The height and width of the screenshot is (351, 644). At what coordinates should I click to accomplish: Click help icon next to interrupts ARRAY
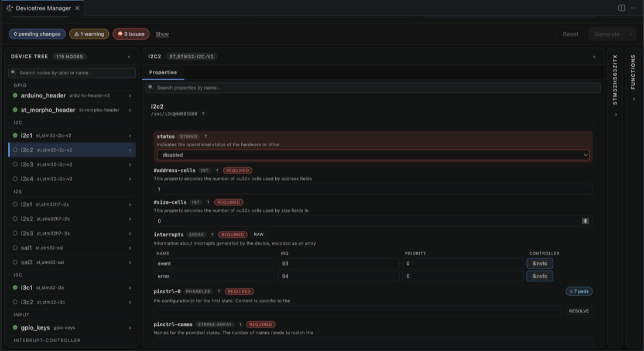point(213,235)
